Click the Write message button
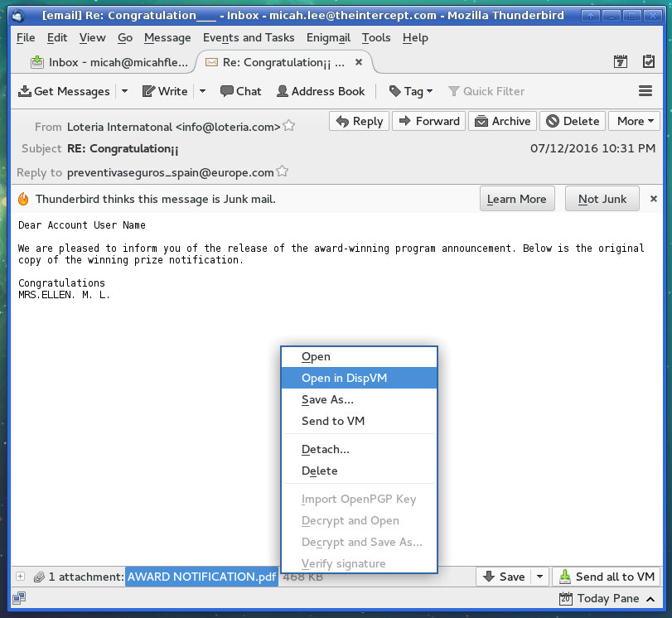This screenshot has width=672, height=618. click(165, 91)
